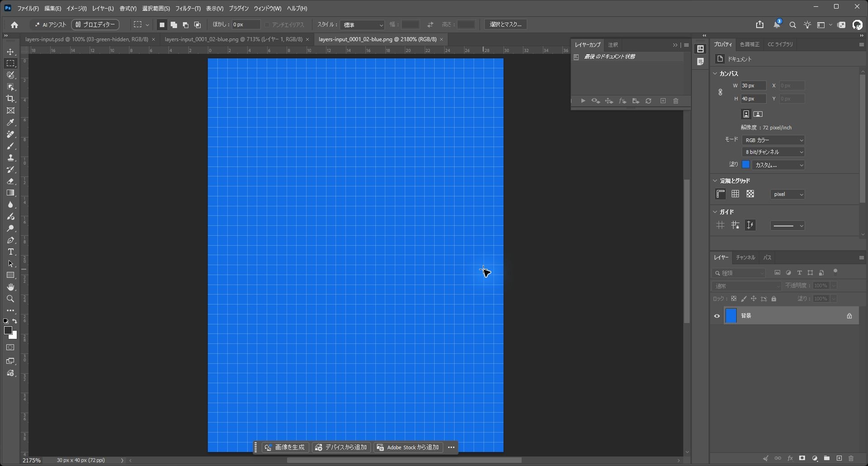Image resolution: width=868 pixels, height=466 pixels.
Task: Toggle rulers display in Properties panel
Action: tap(720, 194)
